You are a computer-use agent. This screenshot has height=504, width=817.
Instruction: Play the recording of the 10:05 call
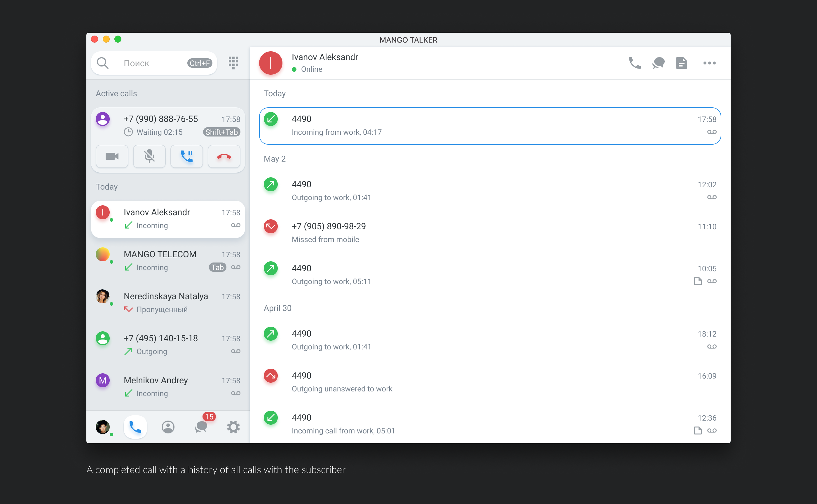(712, 281)
